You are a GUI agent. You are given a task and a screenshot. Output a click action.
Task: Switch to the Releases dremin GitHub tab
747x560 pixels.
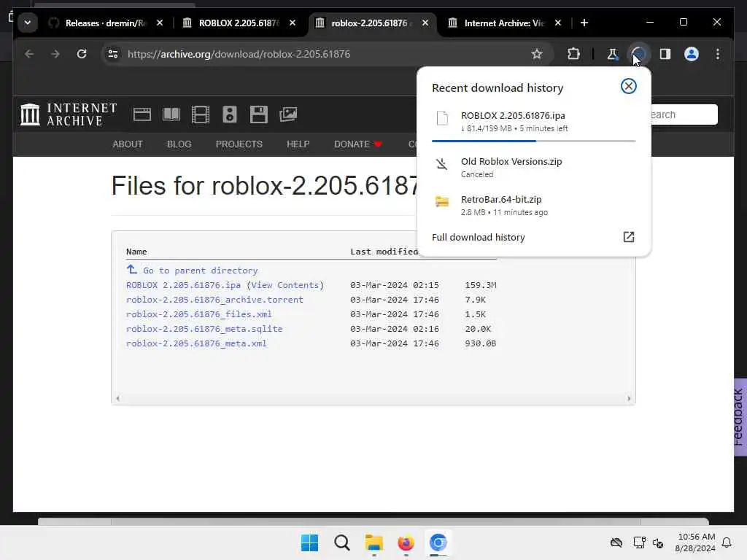(x=105, y=23)
